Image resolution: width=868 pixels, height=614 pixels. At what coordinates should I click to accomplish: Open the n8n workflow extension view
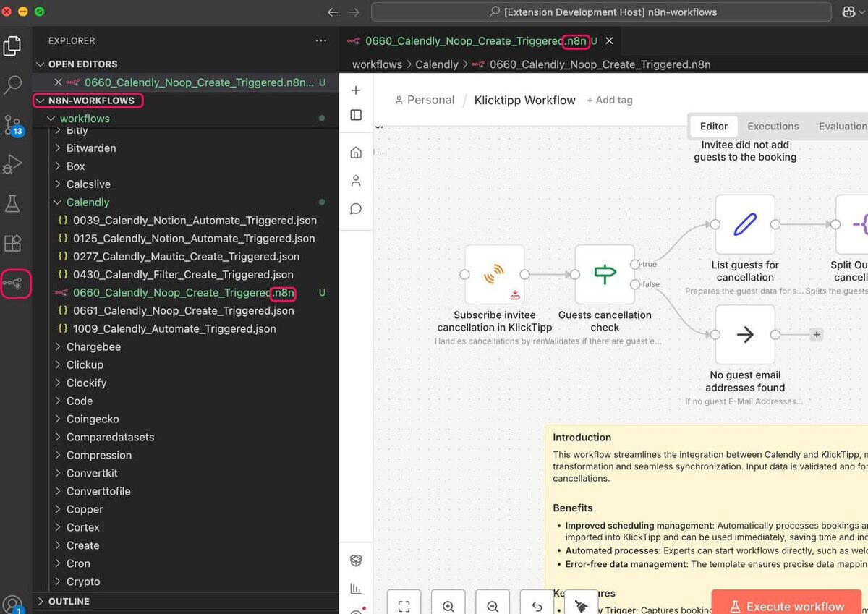(x=14, y=283)
